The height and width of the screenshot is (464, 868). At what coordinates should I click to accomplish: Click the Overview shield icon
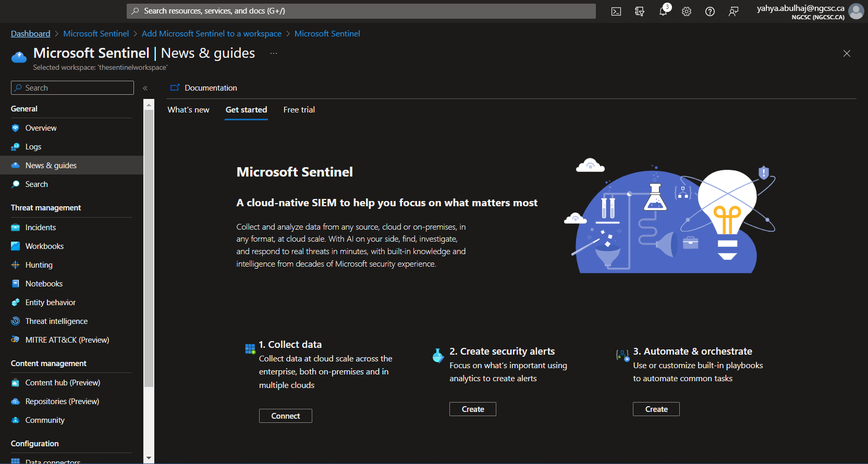click(x=16, y=128)
